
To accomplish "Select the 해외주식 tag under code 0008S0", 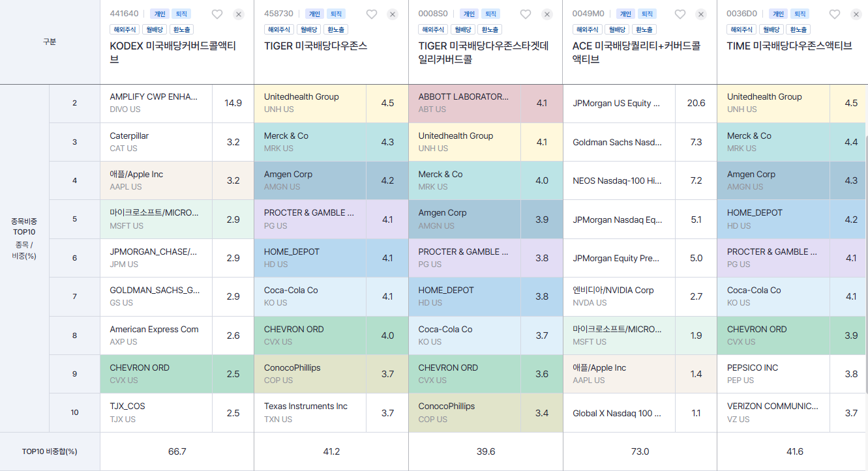I will (x=433, y=29).
